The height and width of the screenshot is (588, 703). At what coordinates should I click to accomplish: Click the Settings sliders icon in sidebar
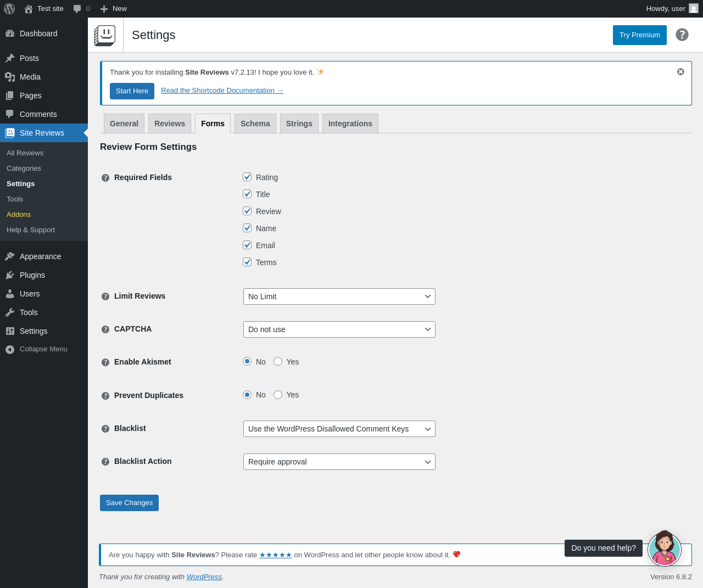(x=10, y=331)
